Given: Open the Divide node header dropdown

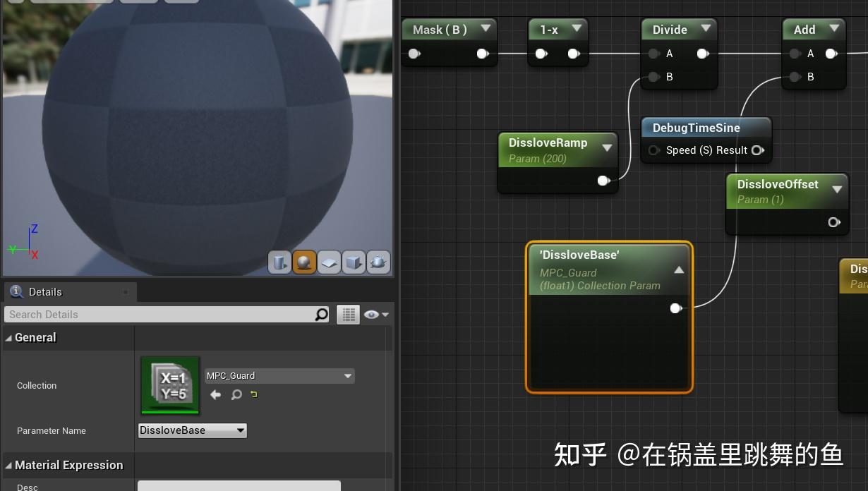Looking at the screenshot, I should pos(706,29).
